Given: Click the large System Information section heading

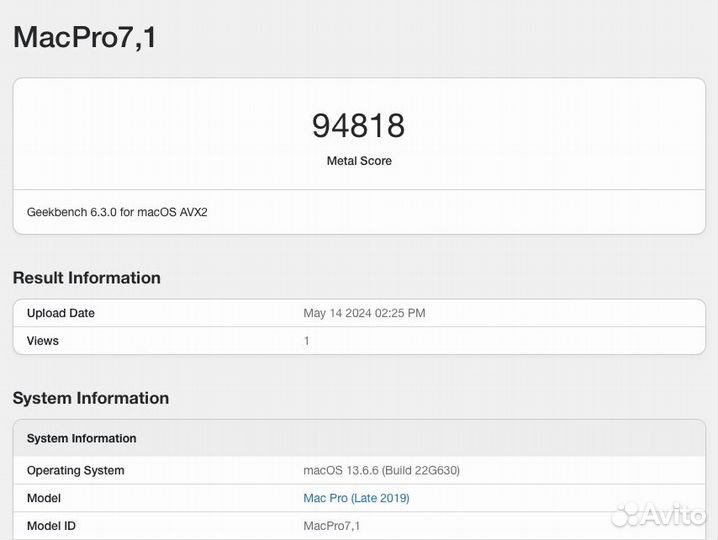Looking at the screenshot, I should point(91,398).
